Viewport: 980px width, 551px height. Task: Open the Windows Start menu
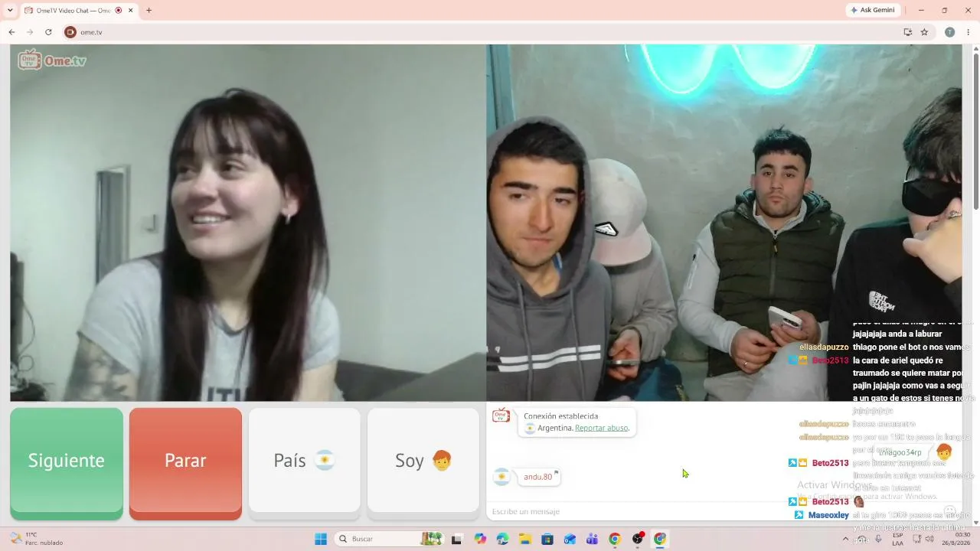point(321,539)
